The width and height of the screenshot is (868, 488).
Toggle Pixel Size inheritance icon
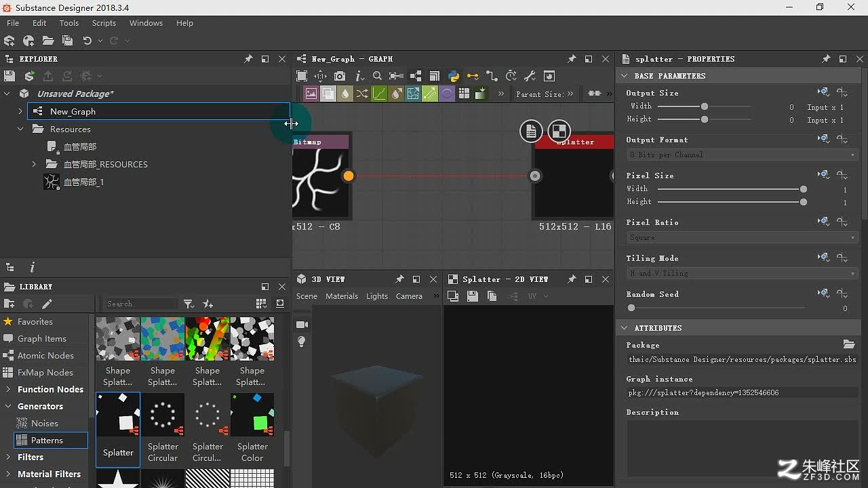(x=823, y=175)
